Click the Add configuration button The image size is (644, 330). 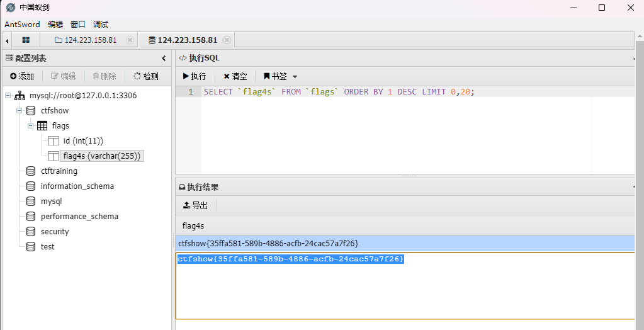pos(22,76)
